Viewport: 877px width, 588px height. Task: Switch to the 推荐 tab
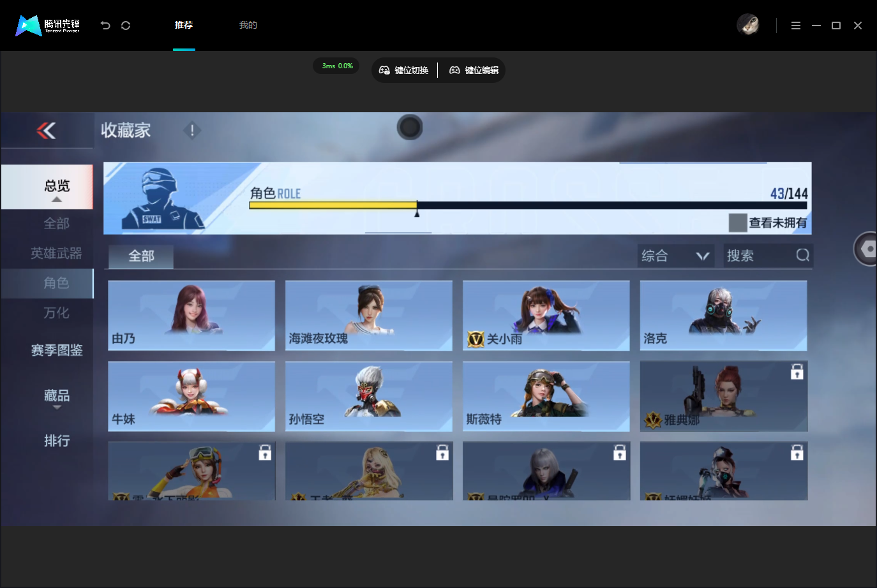184,25
